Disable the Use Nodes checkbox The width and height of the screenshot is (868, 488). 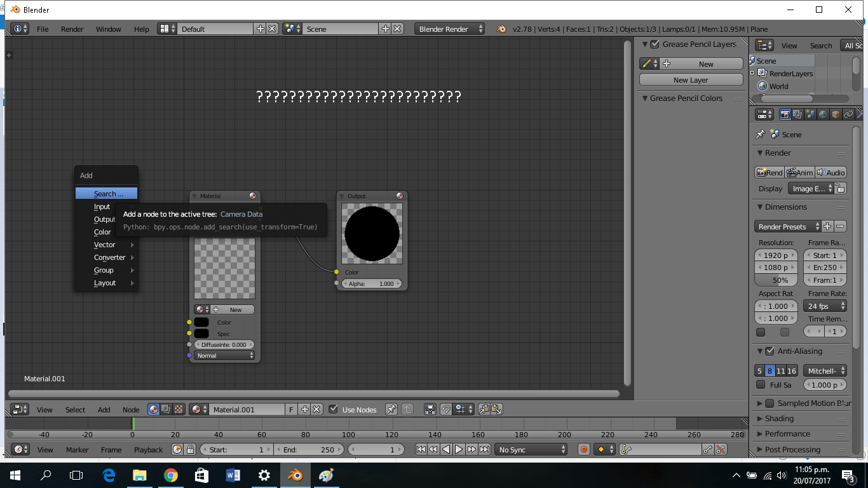tap(333, 410)
